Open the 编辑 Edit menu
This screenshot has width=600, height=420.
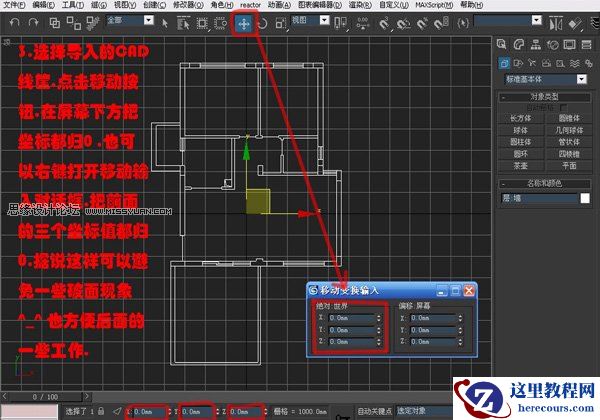pos(44,5)
